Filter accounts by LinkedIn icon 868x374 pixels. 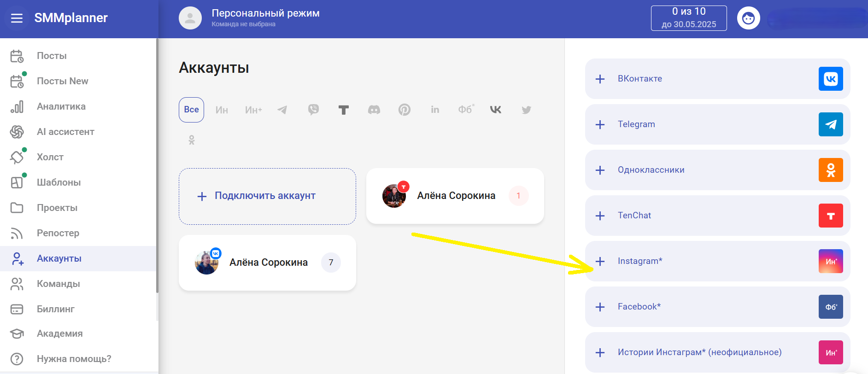pyautogui.click(x=435, y=110)
